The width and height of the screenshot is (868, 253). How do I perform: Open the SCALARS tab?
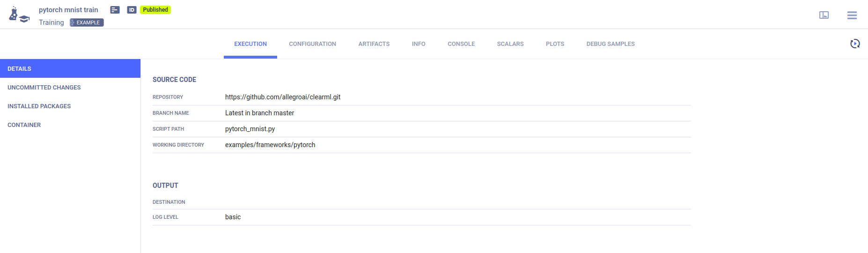click(x=510, y=44)
